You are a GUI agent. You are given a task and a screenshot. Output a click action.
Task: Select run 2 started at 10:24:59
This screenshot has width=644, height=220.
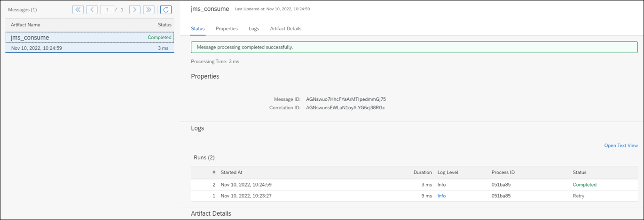[x=414, y=185]
